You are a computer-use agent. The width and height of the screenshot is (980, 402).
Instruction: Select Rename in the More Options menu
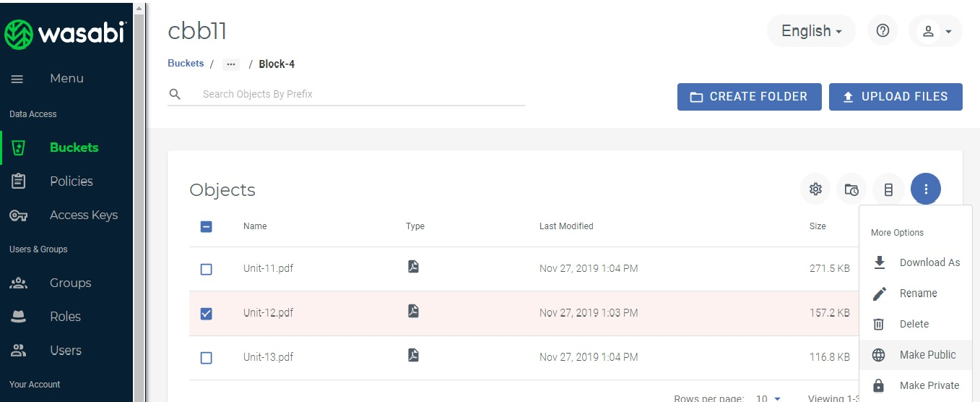918,294
